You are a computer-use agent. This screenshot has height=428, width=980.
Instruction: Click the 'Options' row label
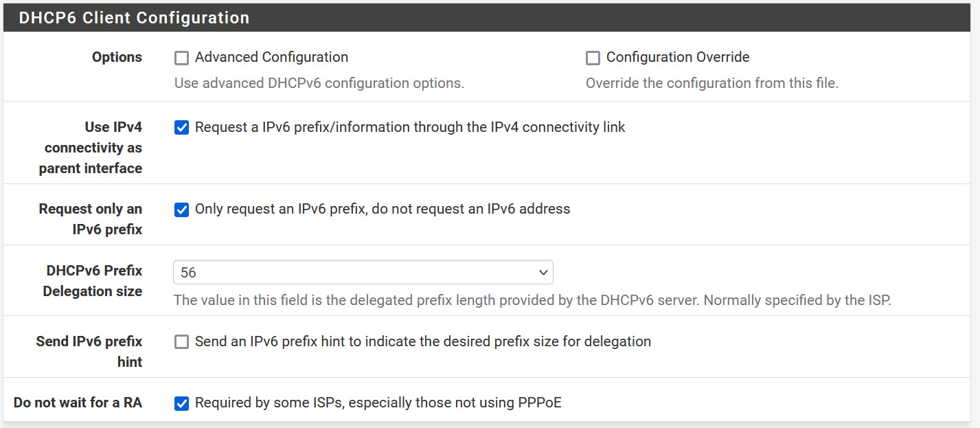(117, 57)
